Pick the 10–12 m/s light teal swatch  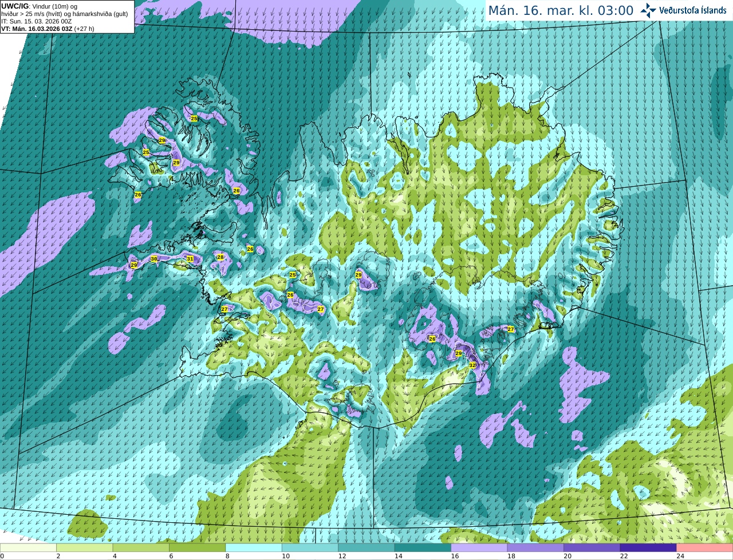click(310, 547)
